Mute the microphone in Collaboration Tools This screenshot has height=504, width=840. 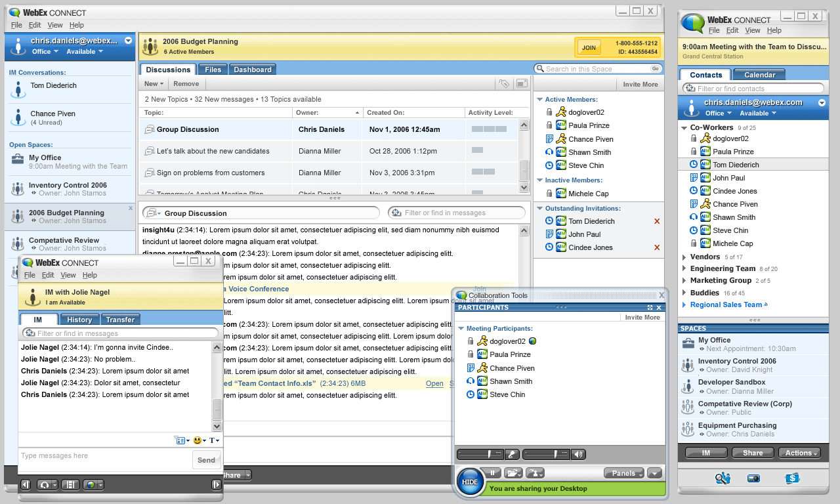[x=513, y=454]
